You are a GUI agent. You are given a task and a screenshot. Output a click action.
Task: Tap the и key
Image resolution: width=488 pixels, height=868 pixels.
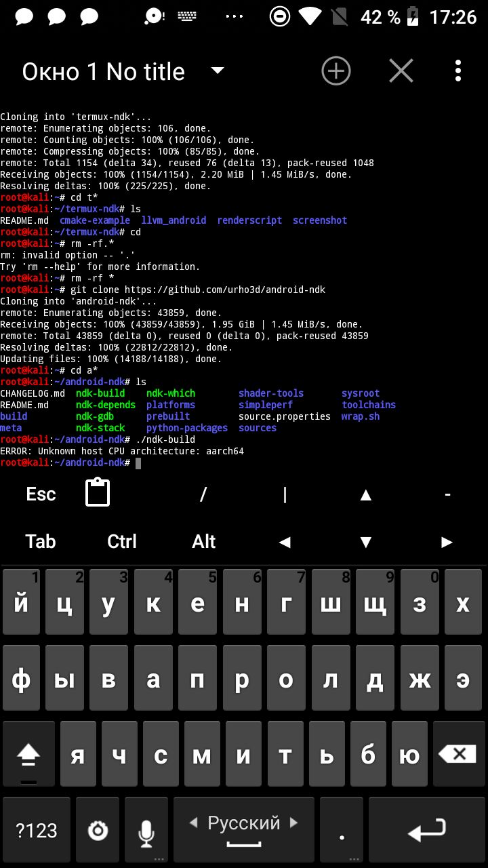[x=244, y=753]
